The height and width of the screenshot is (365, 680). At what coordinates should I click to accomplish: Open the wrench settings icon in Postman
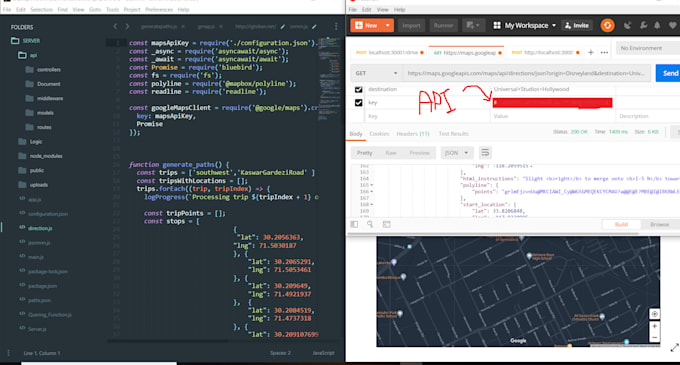(x=643, y=26)
